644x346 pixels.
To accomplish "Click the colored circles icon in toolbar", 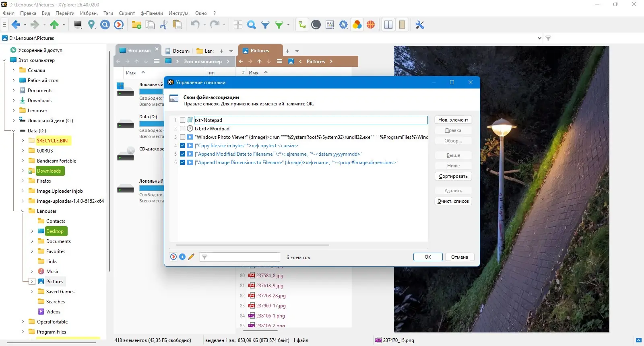I will [357, 25].
